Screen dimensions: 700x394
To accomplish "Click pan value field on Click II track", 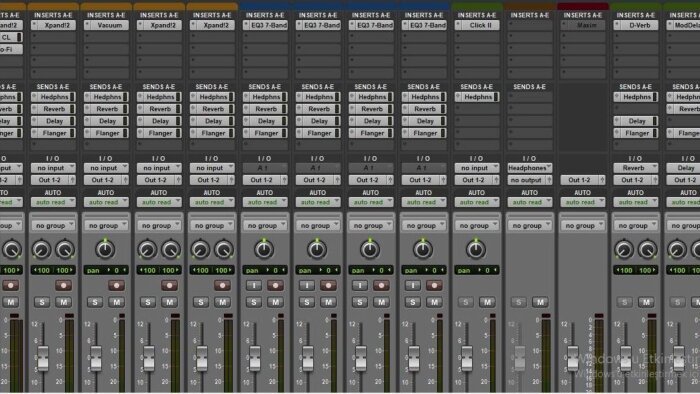I will point(477,270).
